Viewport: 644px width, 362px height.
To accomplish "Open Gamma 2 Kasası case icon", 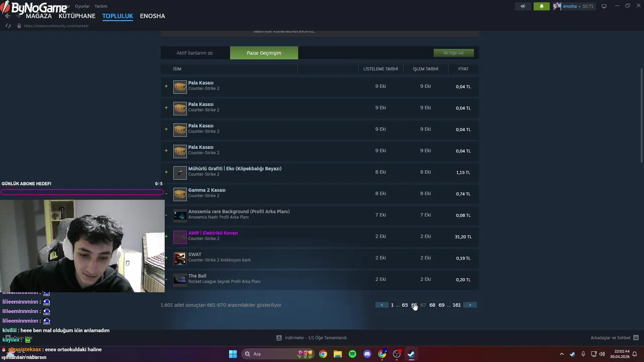I will click(180, 194).
